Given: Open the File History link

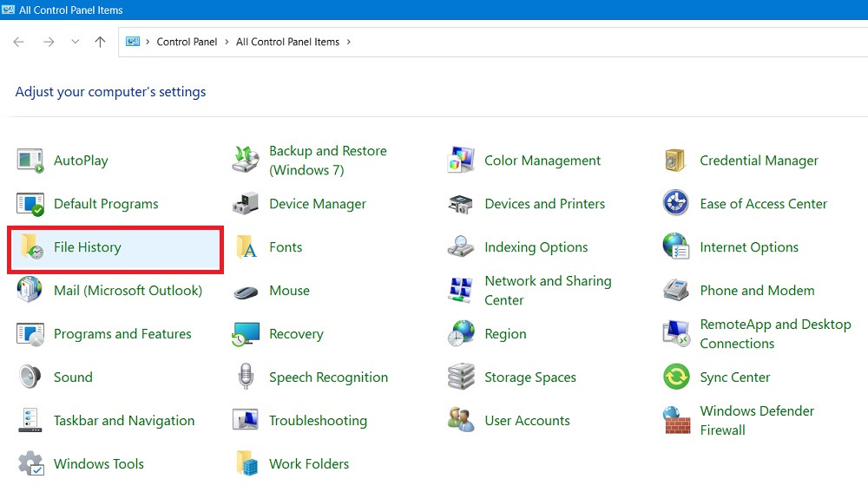Looking at the screenshot, I should [88, 247].
